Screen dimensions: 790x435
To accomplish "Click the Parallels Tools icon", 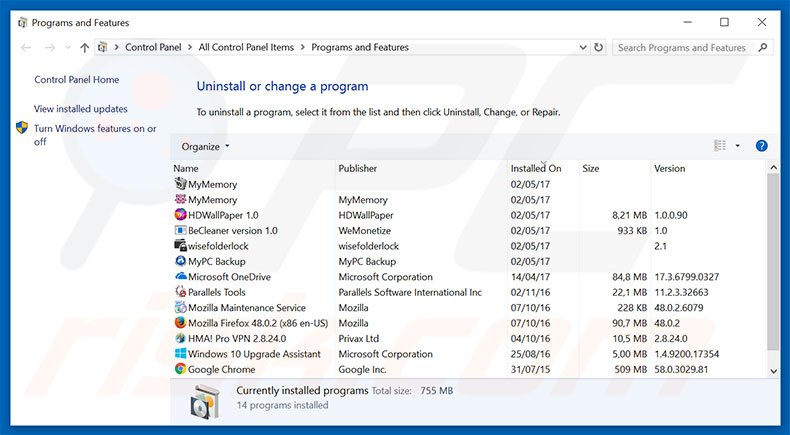I will click(x=180, y=292).
